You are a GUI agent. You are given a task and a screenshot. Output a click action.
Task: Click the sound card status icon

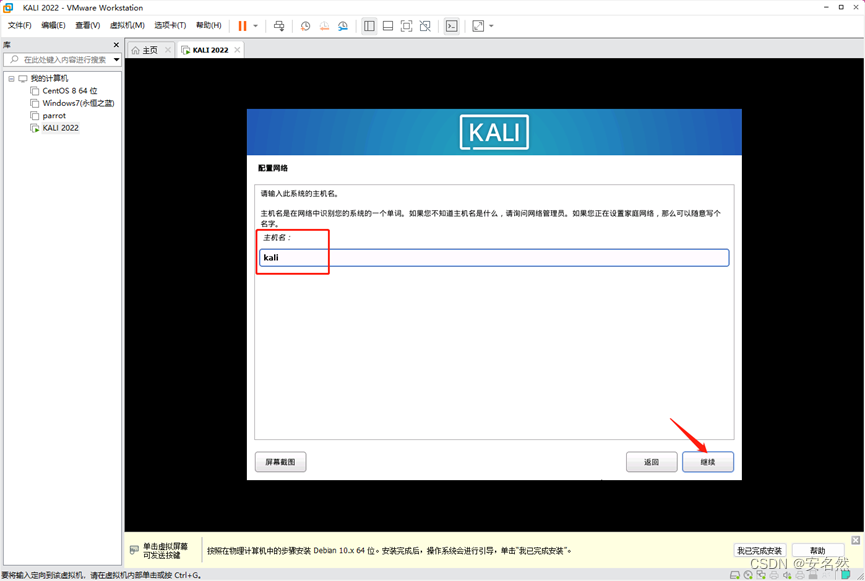pyautogui.click(x=787, y=575)
